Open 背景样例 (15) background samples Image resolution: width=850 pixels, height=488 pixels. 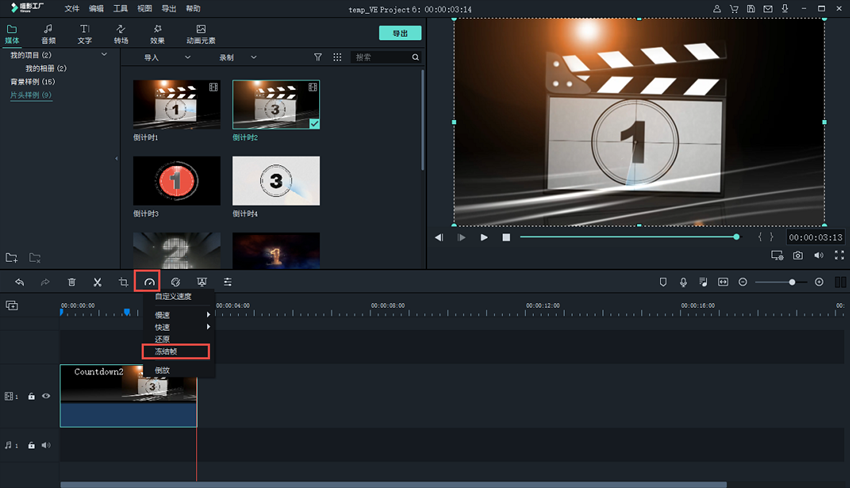tap(32, 81)
